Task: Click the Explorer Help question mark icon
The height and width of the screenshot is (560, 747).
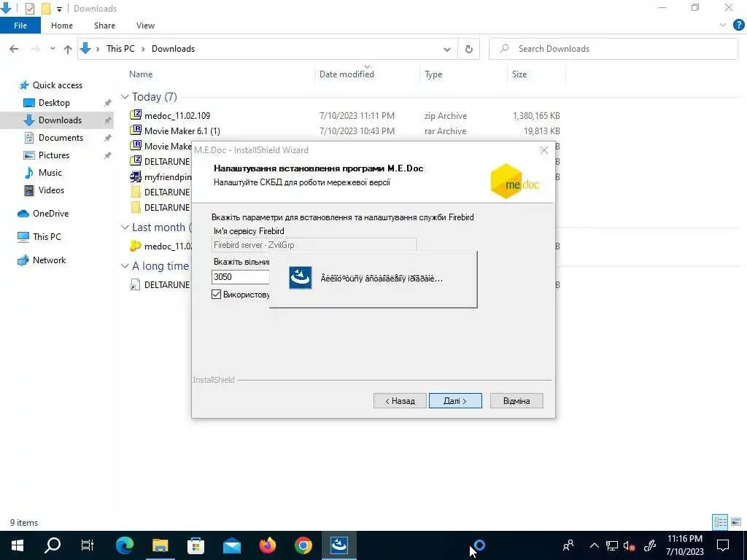Action: tap(738, 26)
